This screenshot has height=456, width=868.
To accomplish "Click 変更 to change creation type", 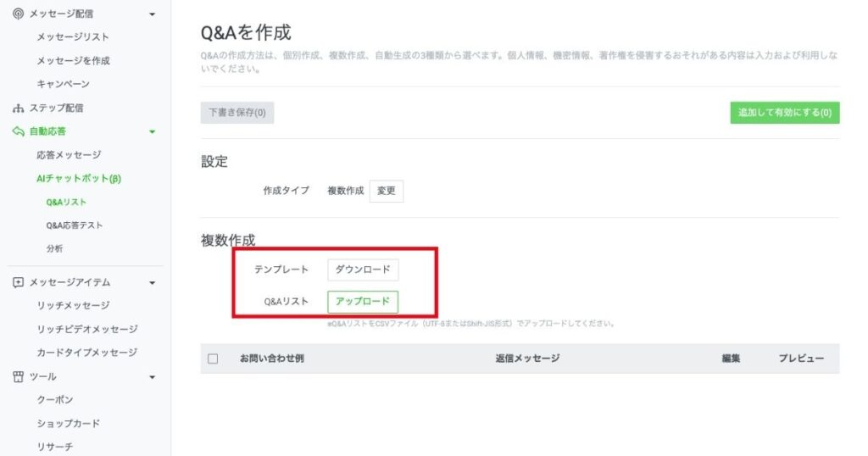I will [x=387, y=191].
